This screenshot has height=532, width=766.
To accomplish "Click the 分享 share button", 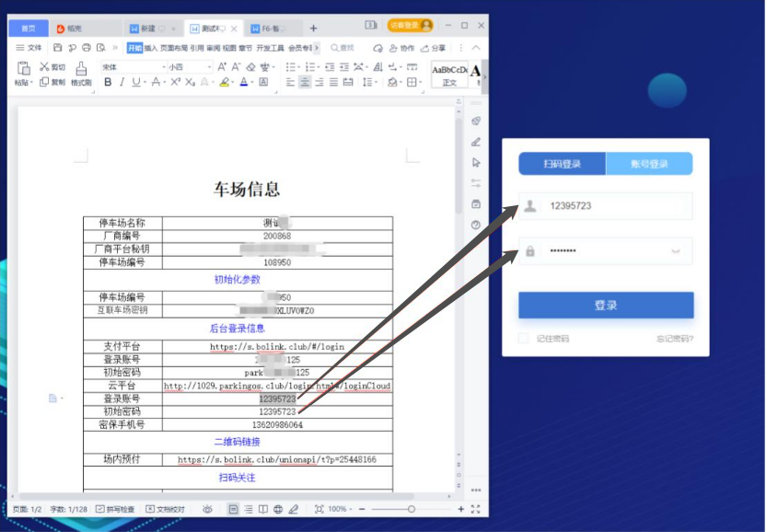I will [434, 48].
